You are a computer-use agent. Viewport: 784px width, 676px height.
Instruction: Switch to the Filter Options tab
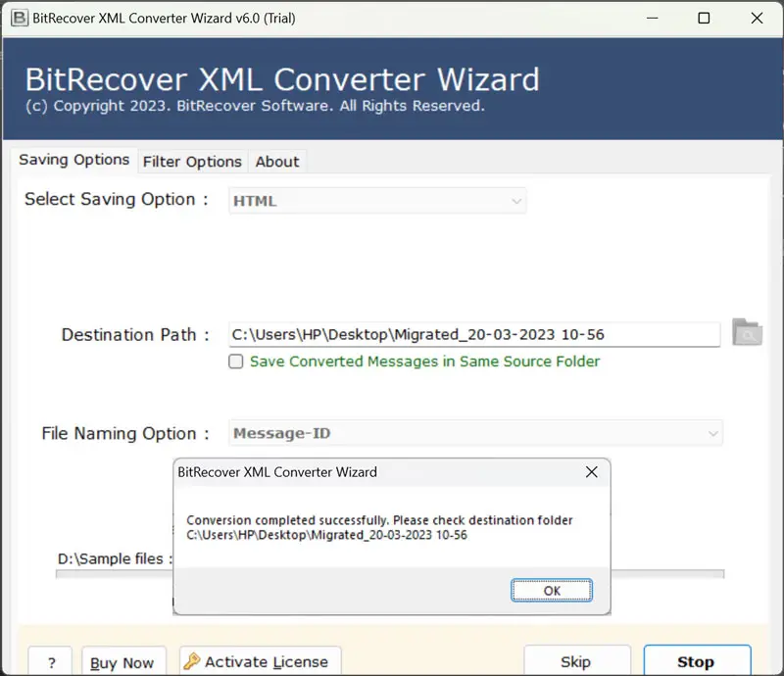pos(192,162)
